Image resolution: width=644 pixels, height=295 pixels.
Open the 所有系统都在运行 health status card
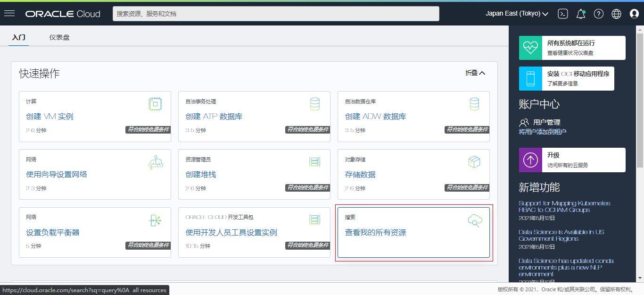click(572, 48)
